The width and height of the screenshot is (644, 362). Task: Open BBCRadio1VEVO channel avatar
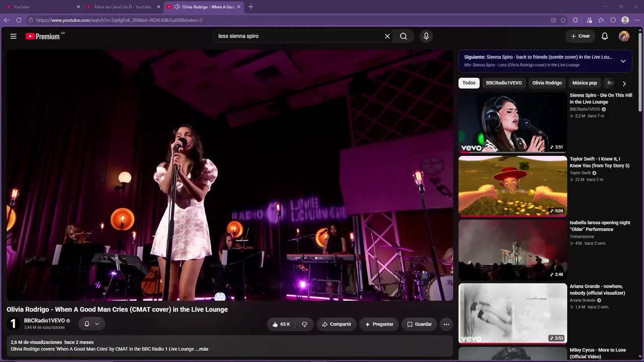click(14, 324)
